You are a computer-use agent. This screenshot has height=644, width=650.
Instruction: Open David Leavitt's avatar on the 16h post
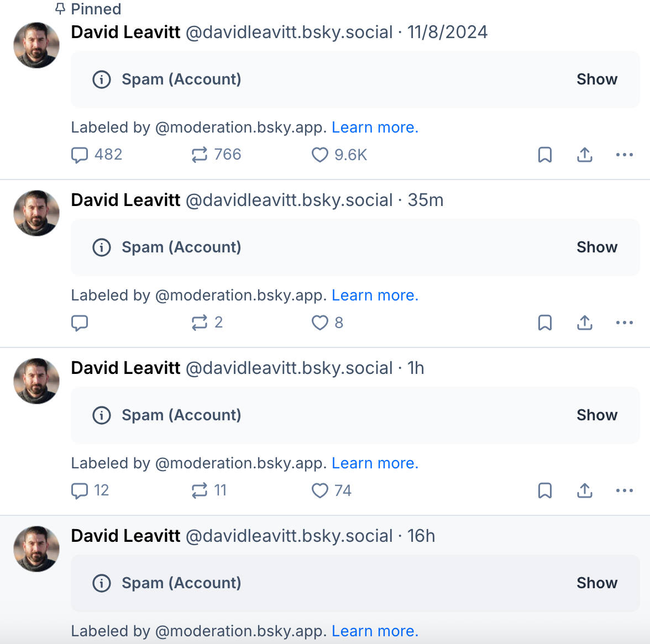tap(36, 549)
